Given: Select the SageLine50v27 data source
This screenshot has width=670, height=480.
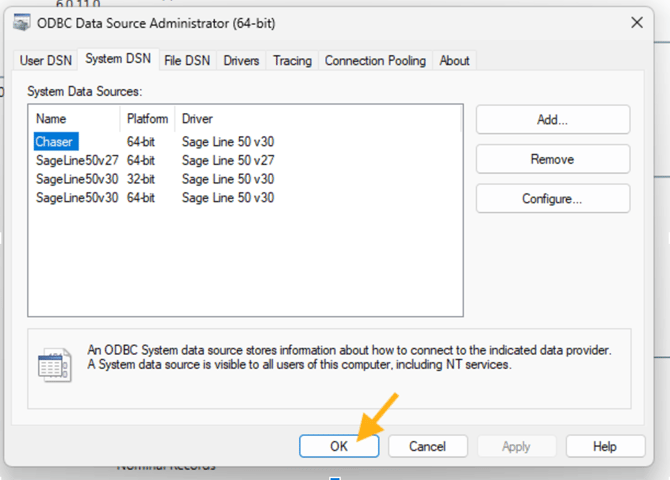Looking at the screenshot, I should coord(77,160).
